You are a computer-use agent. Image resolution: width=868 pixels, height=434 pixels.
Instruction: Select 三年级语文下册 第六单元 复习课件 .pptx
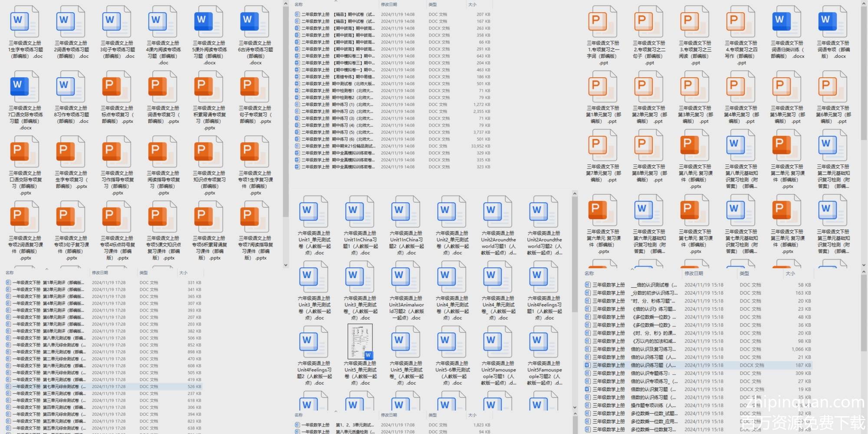tap(604, 225)
